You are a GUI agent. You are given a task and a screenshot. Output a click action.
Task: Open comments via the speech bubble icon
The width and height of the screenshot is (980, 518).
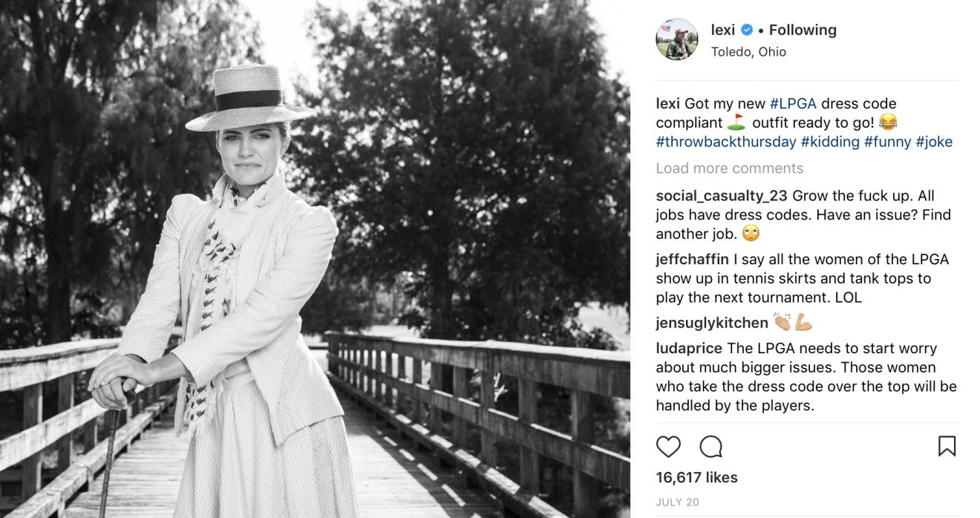tap(710, 446)
